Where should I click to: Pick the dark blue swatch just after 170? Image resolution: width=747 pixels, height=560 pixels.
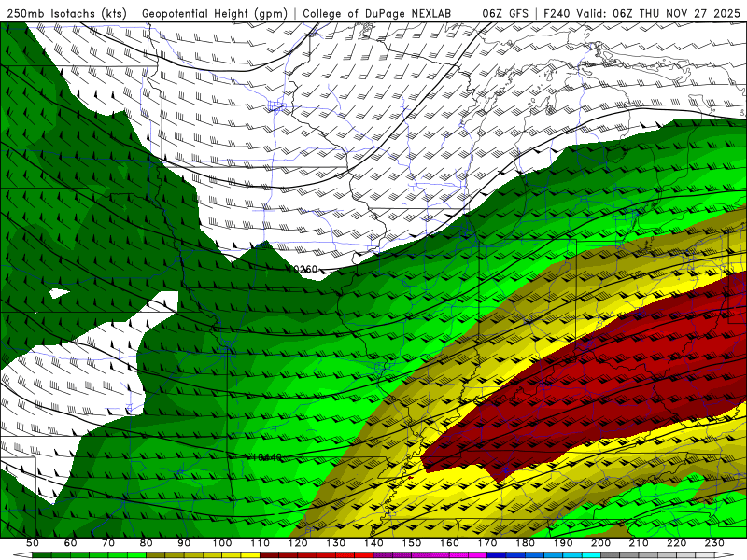[x=497, y=555]
